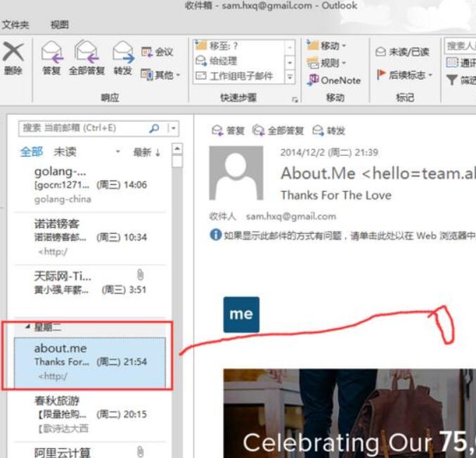Viewport: 476px width, 458px height.
Task: Open the Rules (规则) dropdown
Action: [x=327, y=63]
